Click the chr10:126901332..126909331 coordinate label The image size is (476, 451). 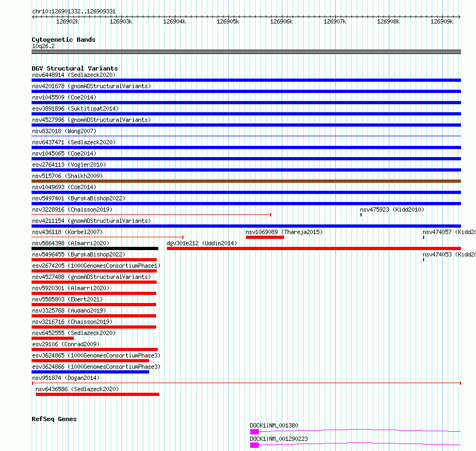click(74, 12)
